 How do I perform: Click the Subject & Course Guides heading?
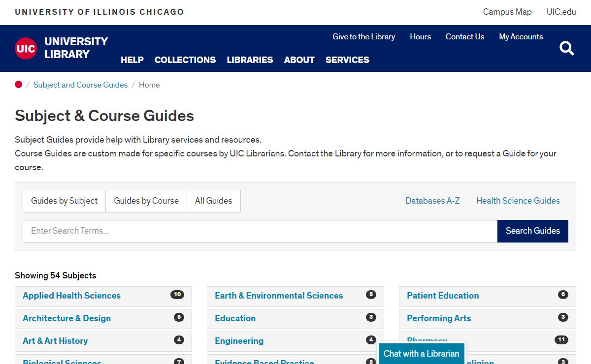[x=104, y=116]
